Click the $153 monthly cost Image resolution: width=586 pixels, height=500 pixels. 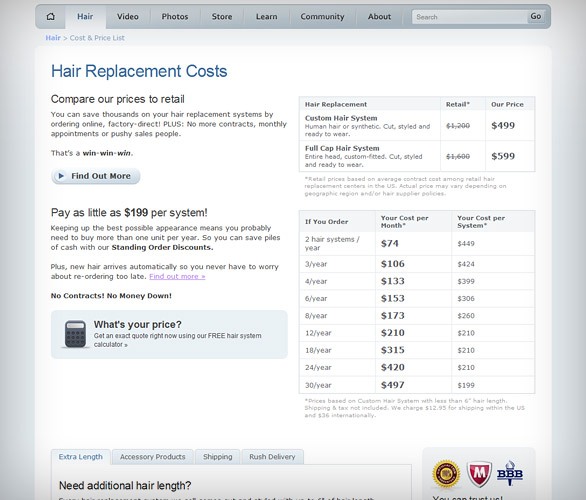click(393, 298)
